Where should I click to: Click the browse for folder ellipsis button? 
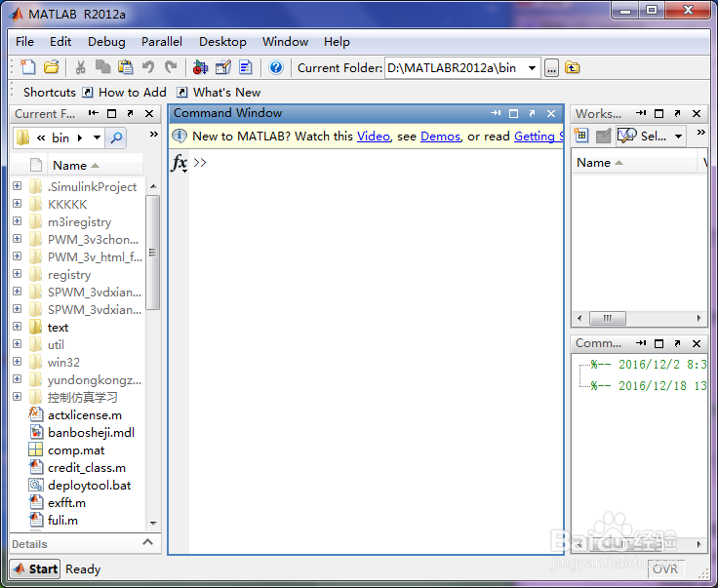pyautogui.click(x=551, y=68)
